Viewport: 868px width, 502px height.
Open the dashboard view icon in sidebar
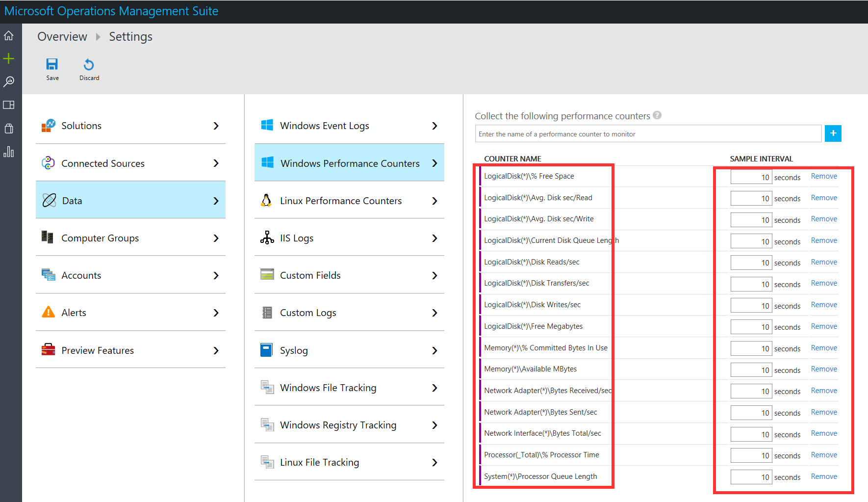click(x=9, y=105)
